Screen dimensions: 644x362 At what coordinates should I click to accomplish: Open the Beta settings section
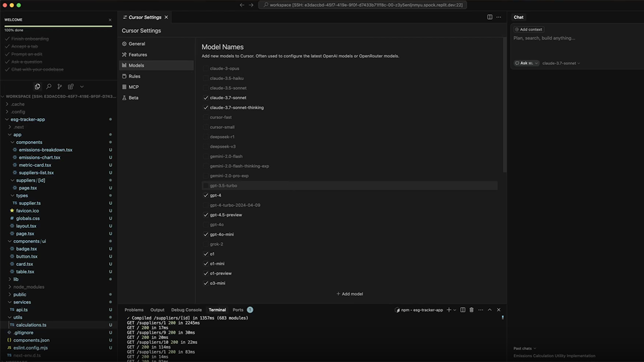(x=156, y=98)
